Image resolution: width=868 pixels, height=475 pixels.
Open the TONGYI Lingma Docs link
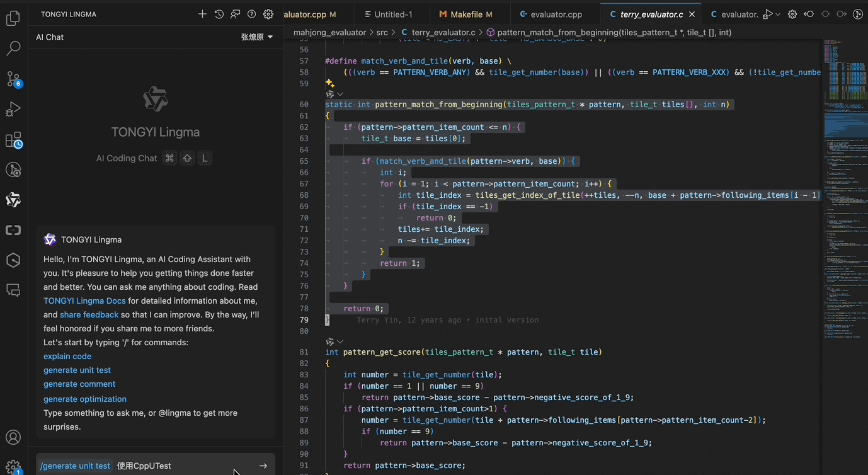[x=84, y=300]
